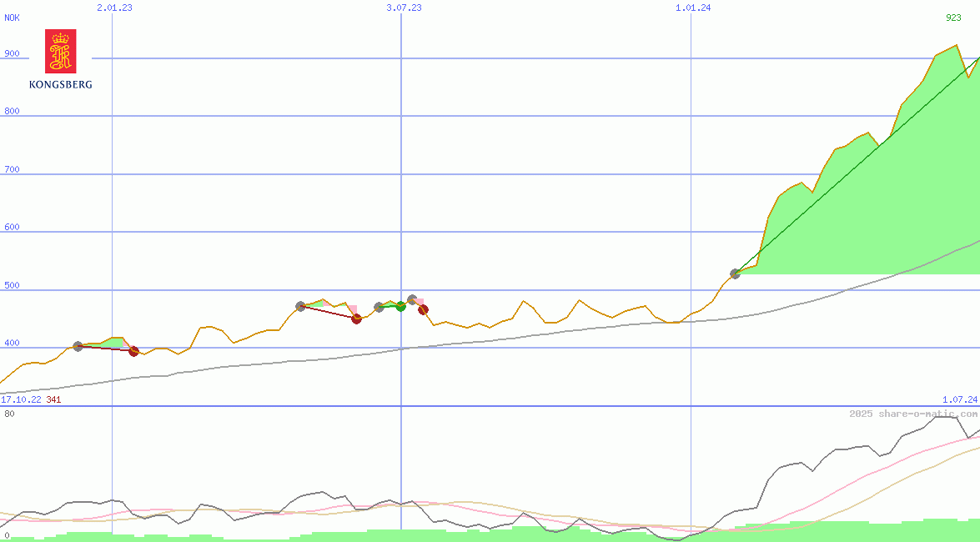Click the 900 price axis label
980x542 pixels.
click(x=12, y=53)
